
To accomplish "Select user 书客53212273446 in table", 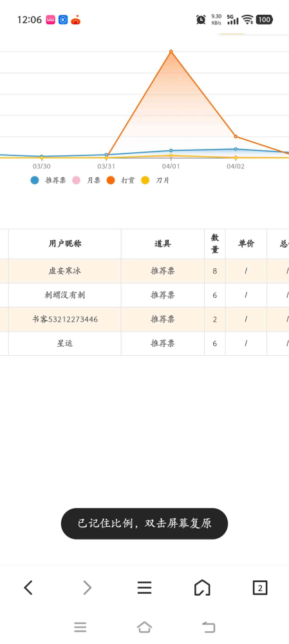I will (x=65, y=319).
